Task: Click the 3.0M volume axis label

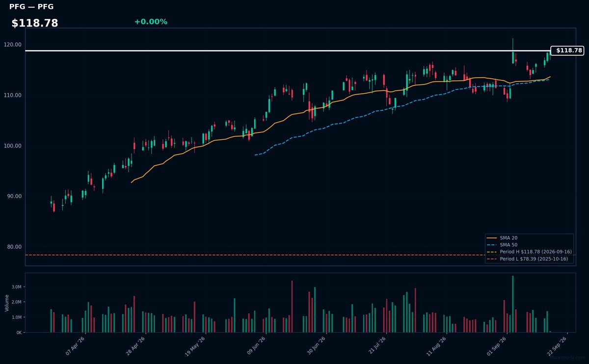Action: tap(17, 287)
